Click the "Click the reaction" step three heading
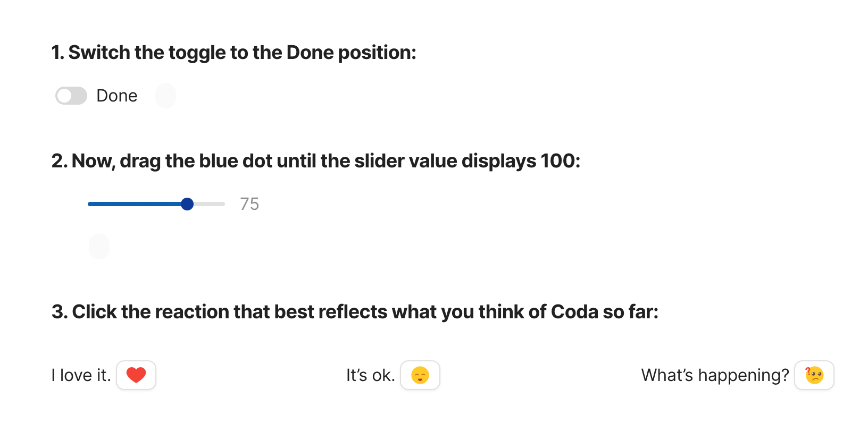Viewport: 868px width, 423px height. (355, 312)
